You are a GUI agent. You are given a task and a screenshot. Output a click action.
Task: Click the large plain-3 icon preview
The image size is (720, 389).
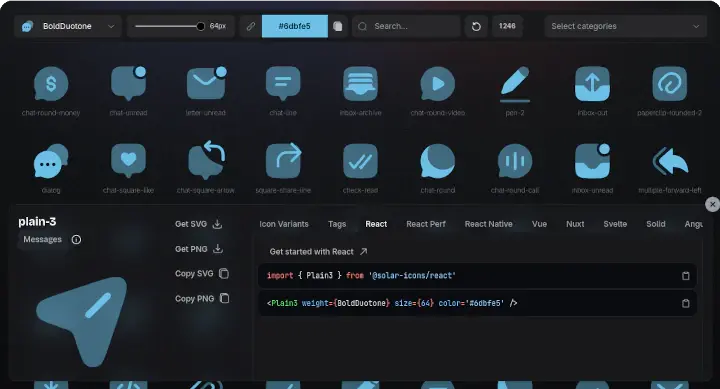(x=82, y=321)
